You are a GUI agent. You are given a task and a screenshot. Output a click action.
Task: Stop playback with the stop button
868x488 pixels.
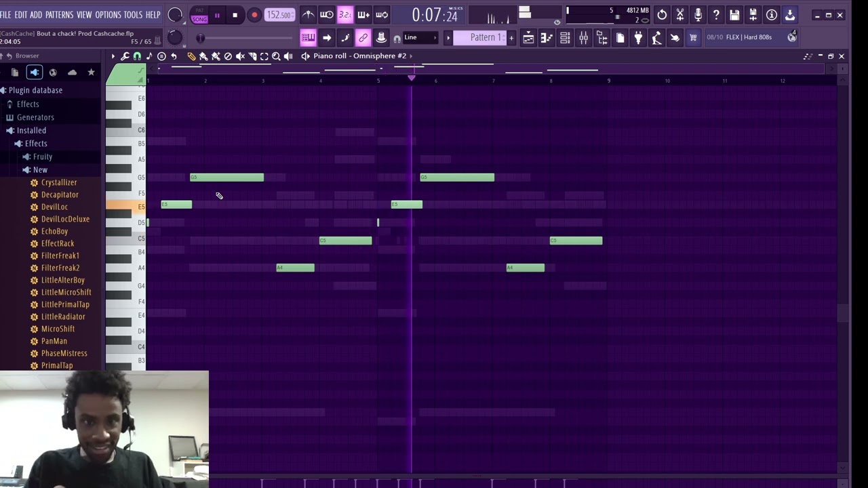coord(235,15)
